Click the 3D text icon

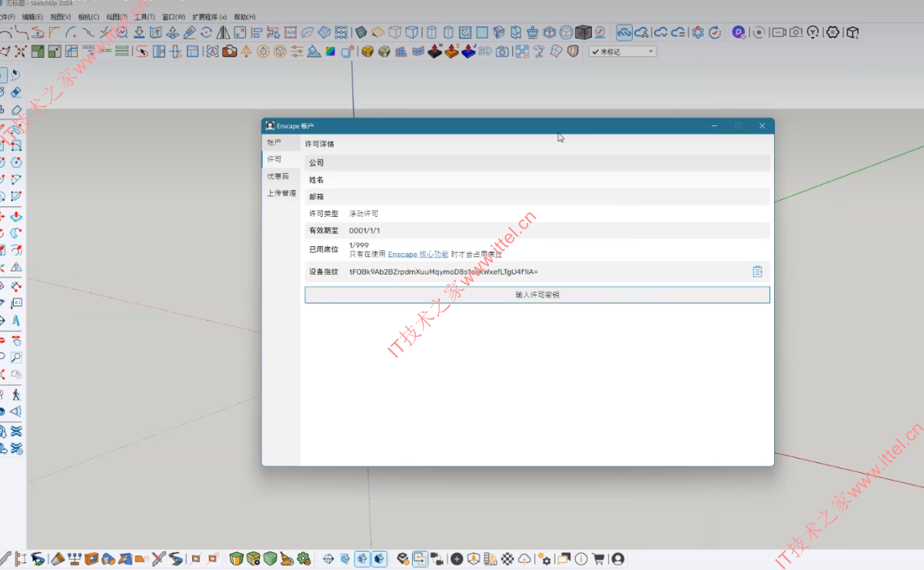click(x=485, y=52)
